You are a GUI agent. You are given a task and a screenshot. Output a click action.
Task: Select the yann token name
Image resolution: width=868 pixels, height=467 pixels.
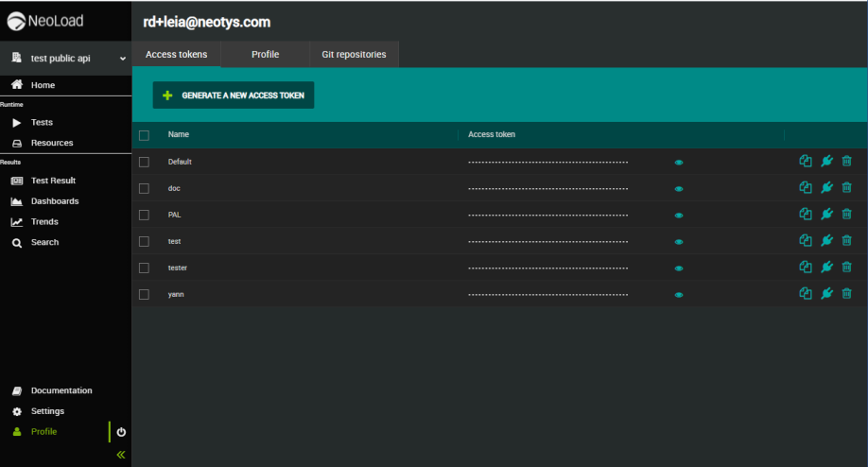click(176, 294)
